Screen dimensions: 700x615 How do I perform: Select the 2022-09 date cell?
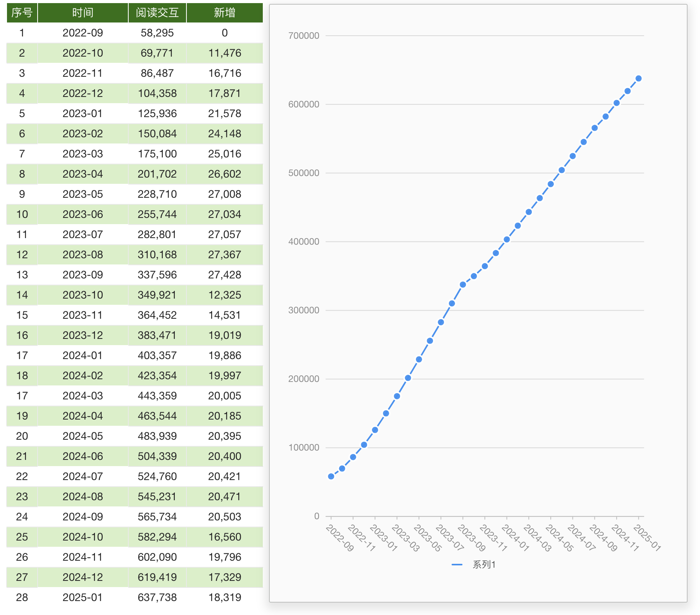[x=83, y=33]
